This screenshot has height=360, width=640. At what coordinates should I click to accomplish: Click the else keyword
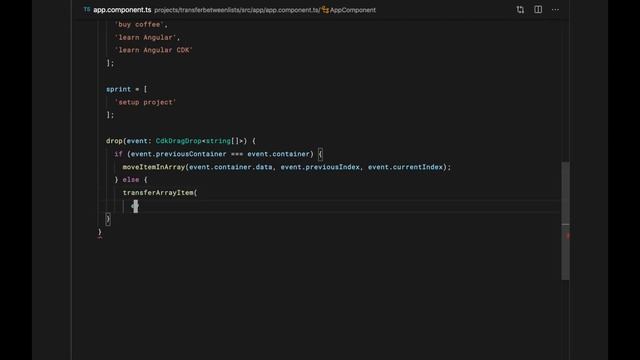click(131, 180)
